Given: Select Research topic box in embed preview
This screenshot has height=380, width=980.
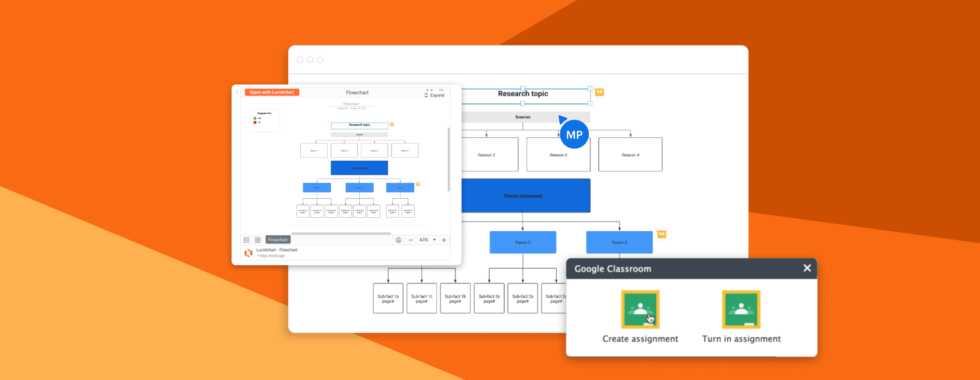Looking at the screenshot, I should (359, 125).
